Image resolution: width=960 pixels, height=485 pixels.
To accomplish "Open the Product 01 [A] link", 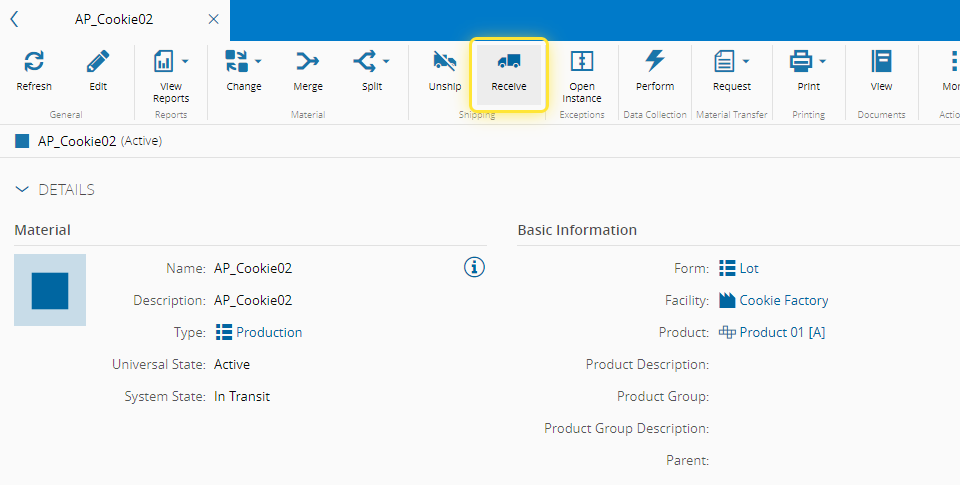I will [781, 332].
